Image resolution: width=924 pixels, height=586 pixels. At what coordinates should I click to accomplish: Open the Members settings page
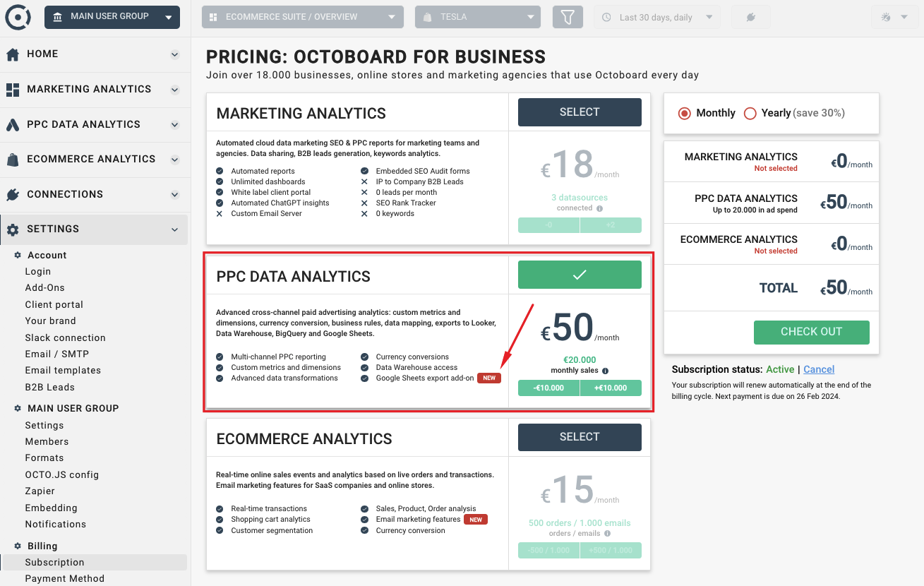coord(47,441)
